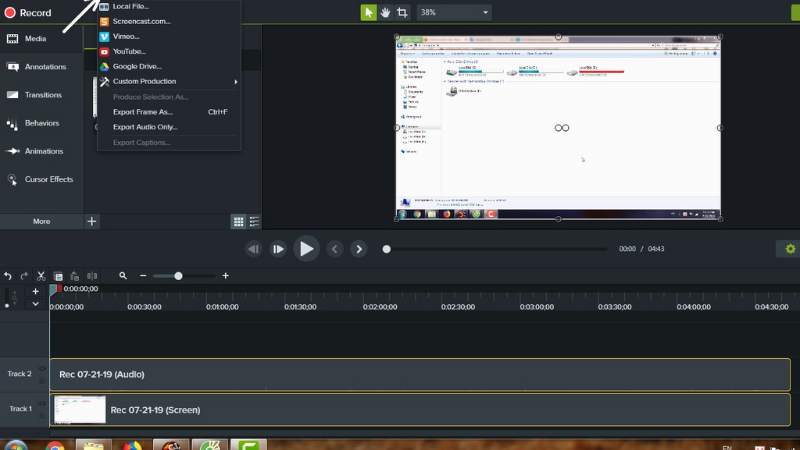Open canvas properties via green gear icon
This screenshot has height=450, width=800.
(790, 248)
